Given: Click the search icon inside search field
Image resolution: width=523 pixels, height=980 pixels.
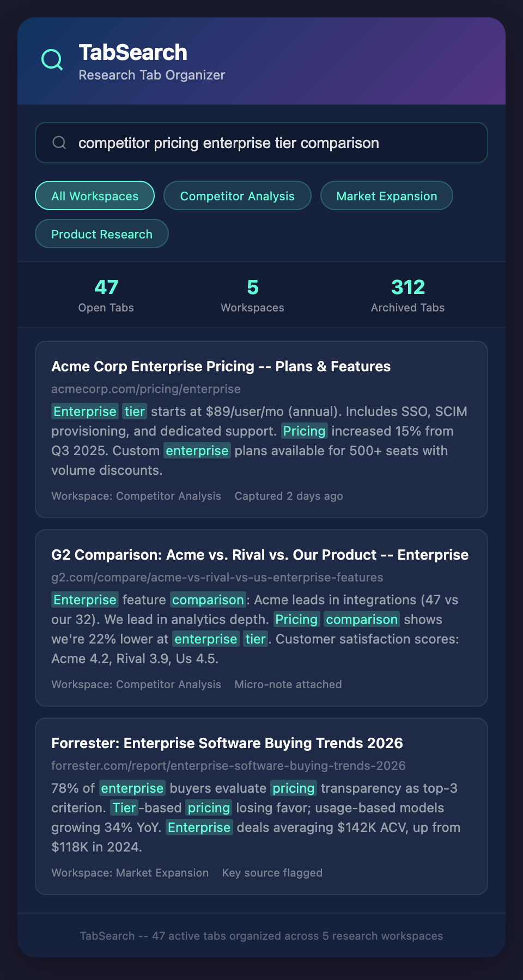Looking at the screenshot, I should 59,143.
